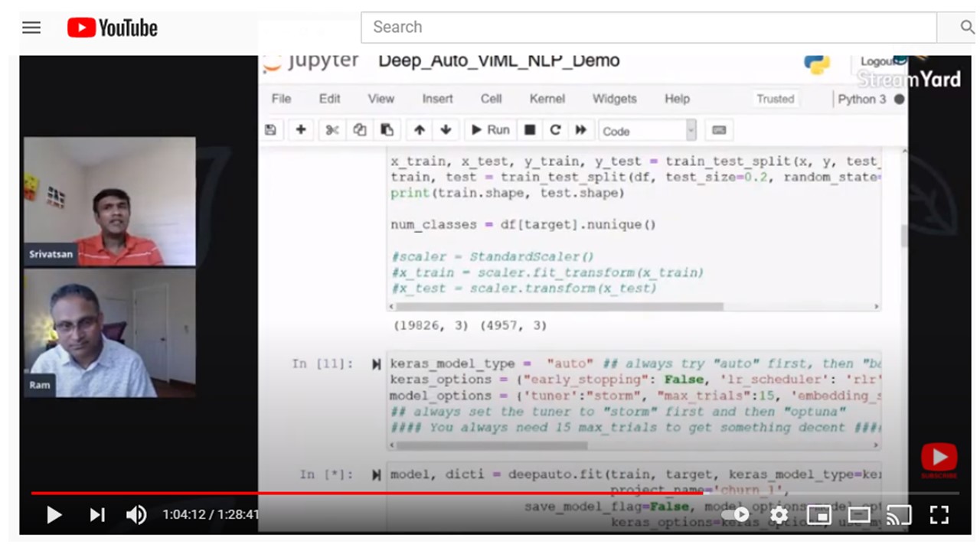Open the Jupyter Kernel menu
This screenshot has width=980, height=551.
click(547, 99)
